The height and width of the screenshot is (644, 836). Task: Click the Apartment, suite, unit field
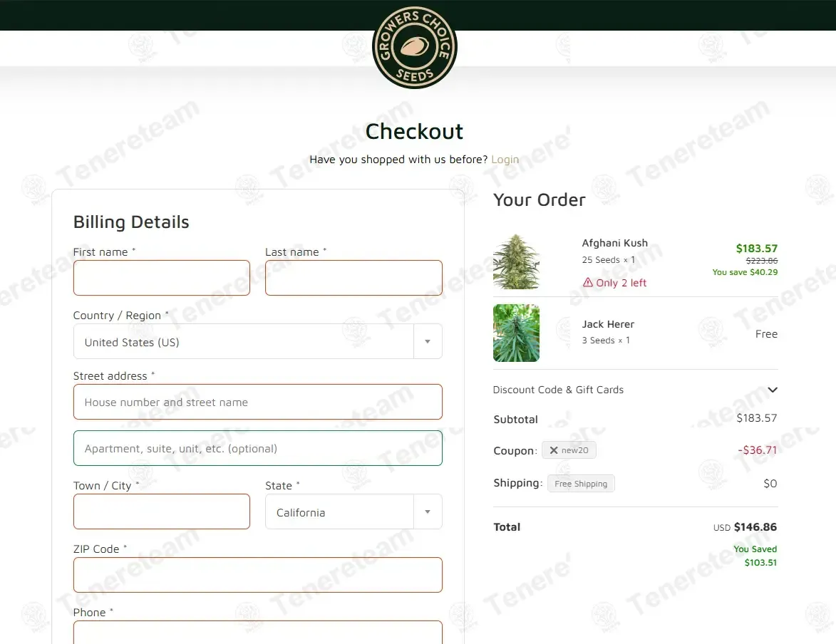[x=257, y=448]
